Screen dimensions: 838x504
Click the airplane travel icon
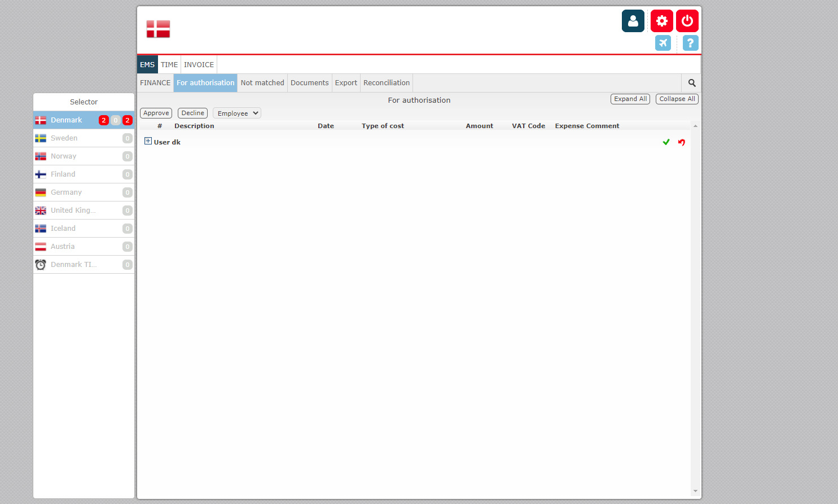pos(663,43)
